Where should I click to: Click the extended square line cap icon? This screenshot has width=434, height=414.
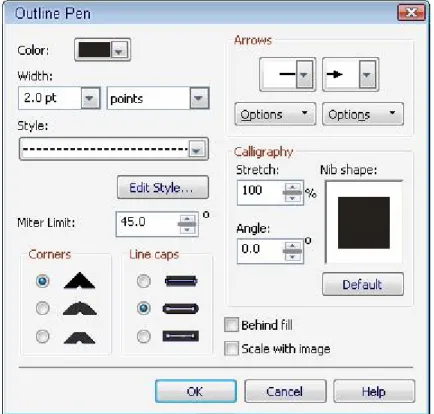point(181,336)
